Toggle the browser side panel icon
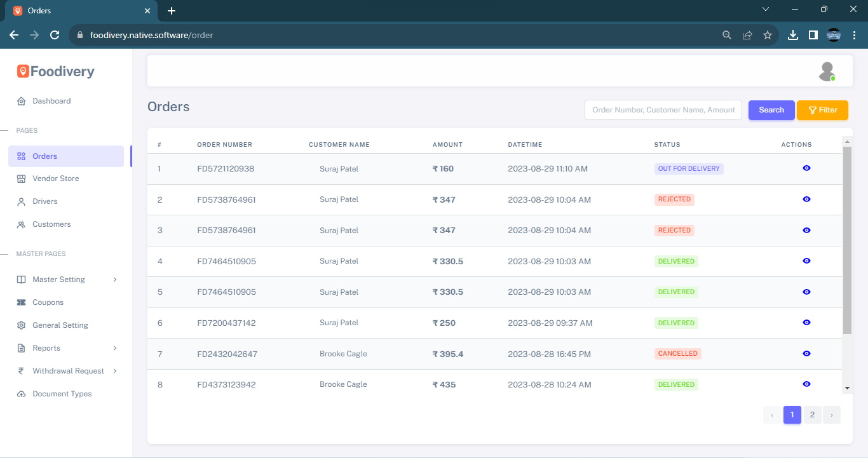Viewport: 868px width, 458px height. (813, 35)
